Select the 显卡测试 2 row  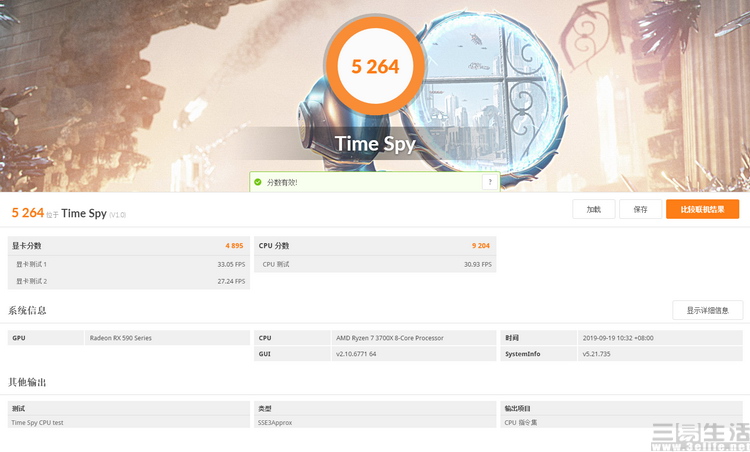[129, 281]
